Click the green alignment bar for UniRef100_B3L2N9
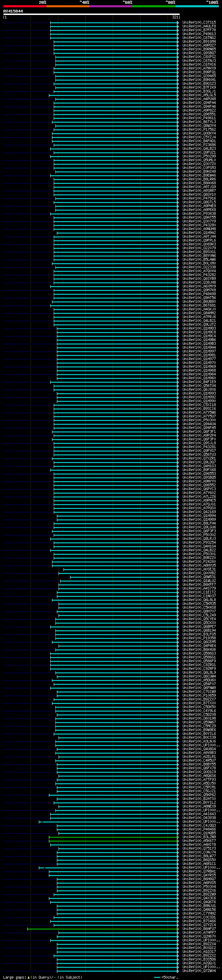The image size is (222, 980). (114, 837)
